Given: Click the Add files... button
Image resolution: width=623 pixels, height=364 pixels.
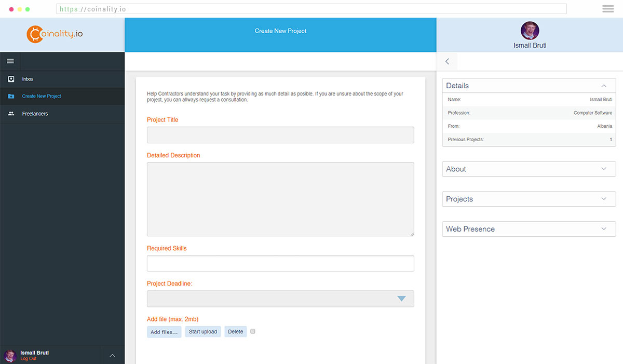Looking at the screenshot, I should [x=164, y=332].
